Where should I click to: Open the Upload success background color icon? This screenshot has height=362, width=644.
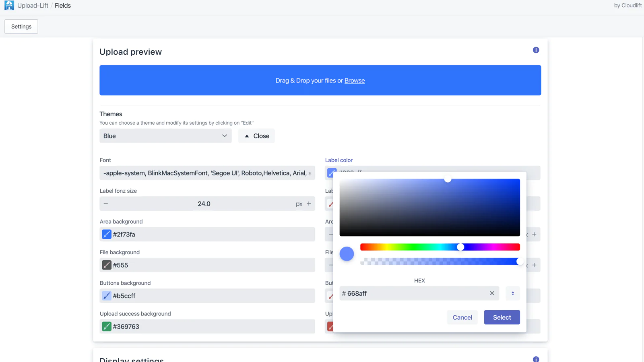106,327
